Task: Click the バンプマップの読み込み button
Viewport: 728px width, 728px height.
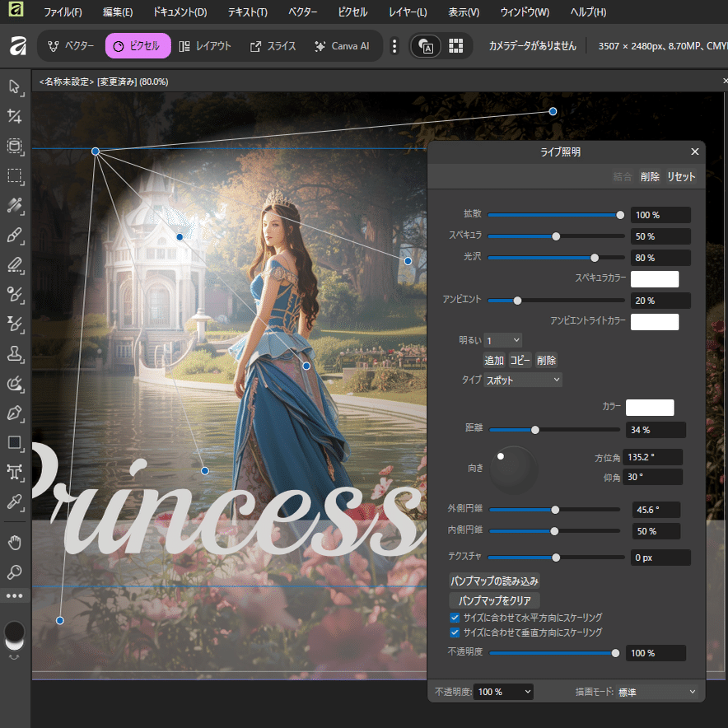Action: (494, 581)
